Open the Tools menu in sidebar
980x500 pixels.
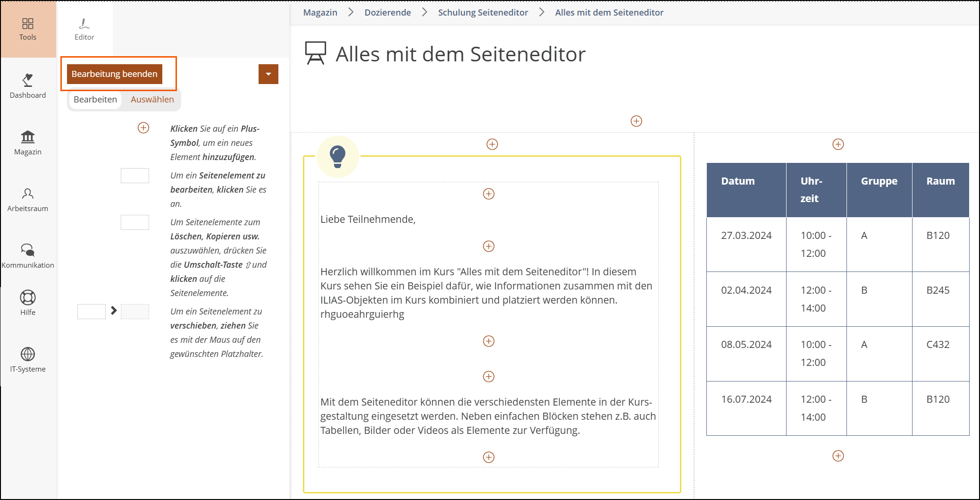coord(28,29)
